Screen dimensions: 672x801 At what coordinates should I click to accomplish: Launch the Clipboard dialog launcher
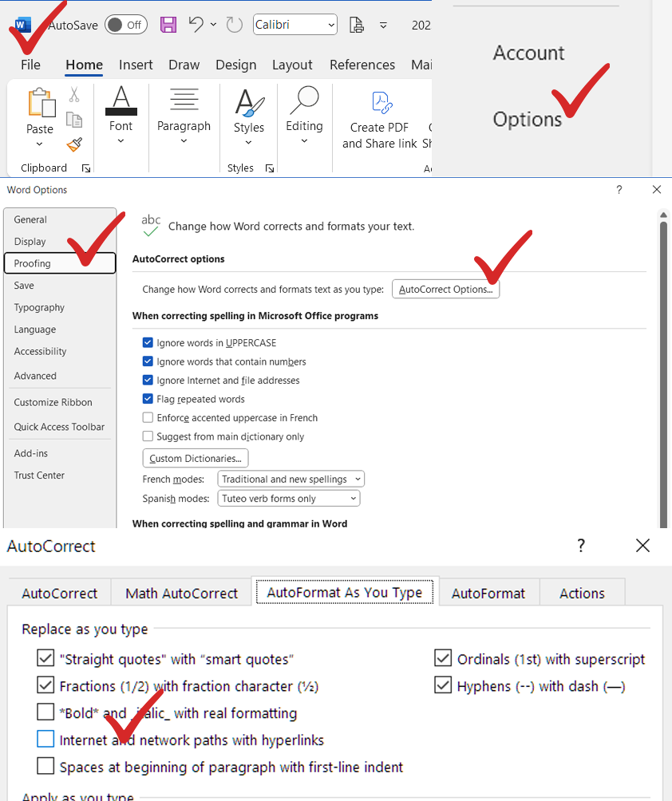(86, 168)
